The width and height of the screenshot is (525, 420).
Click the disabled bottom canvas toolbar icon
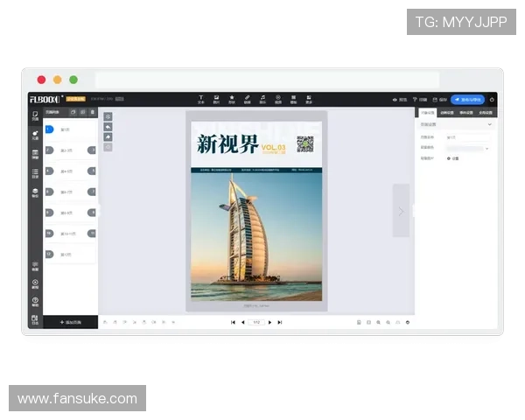[x=108, y=147]
